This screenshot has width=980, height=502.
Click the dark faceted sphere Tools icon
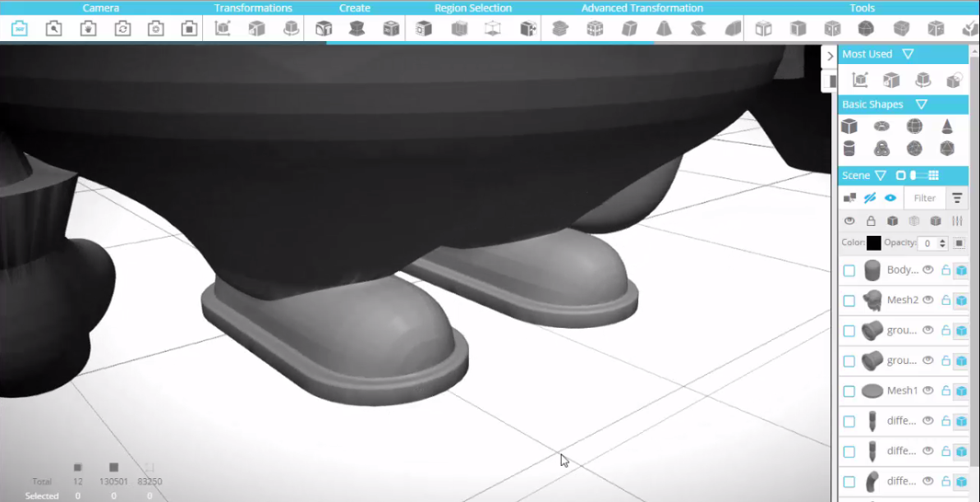point(866,29)
